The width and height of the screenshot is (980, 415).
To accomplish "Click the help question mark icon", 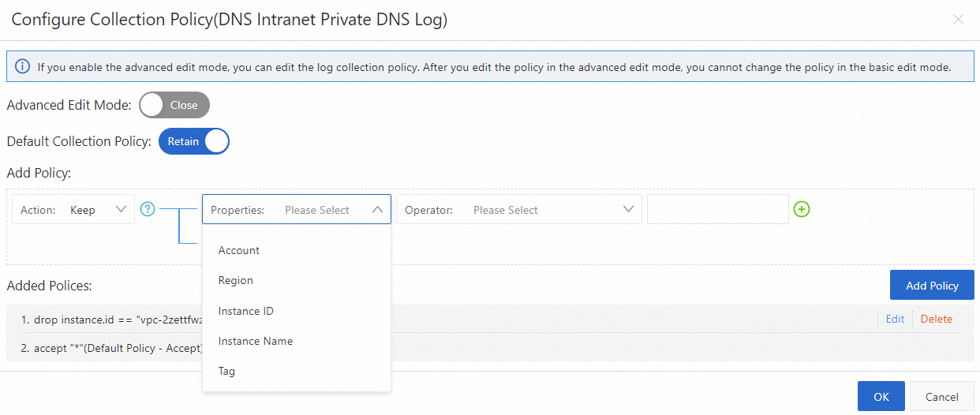I will click(x=148, y=209).
